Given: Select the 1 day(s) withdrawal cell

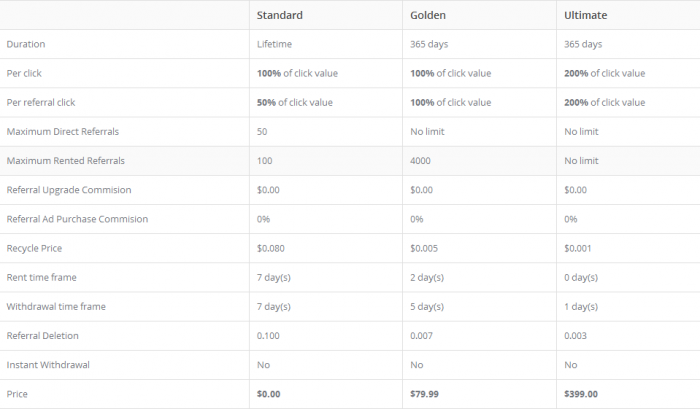Looking at the screenshot, I should click(581, 307).
